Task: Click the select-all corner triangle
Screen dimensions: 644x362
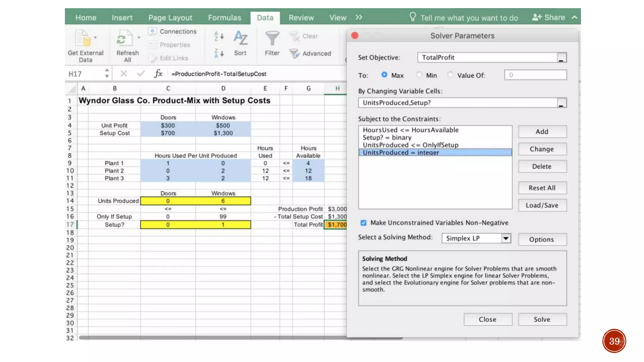Action: [72, 89]
